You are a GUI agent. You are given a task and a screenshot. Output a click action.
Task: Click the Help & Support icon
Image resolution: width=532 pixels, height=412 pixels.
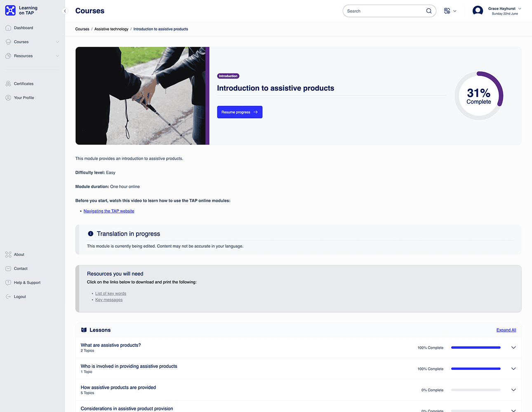[8, 283]
